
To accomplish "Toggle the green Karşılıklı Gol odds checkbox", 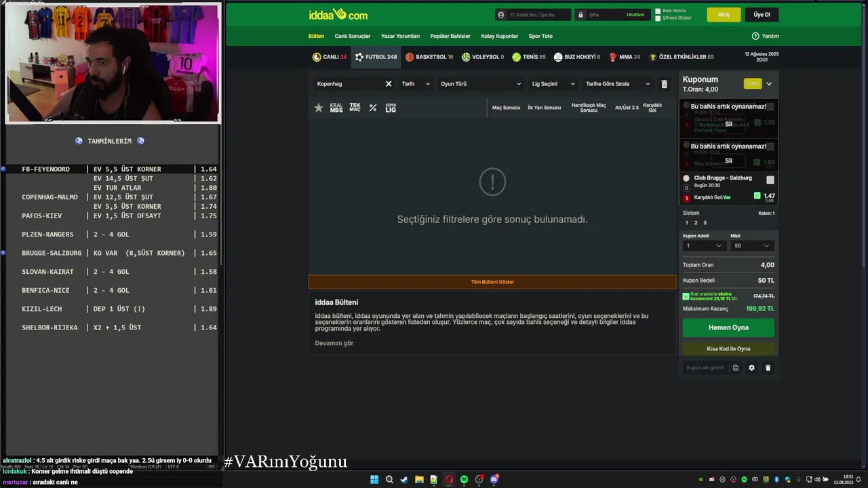I will [x=757, y=195].
